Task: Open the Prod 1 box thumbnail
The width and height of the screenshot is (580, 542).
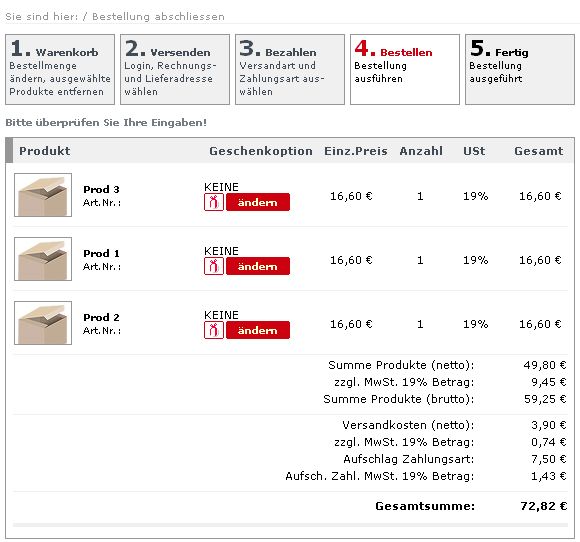Action: tap(43, 259)
